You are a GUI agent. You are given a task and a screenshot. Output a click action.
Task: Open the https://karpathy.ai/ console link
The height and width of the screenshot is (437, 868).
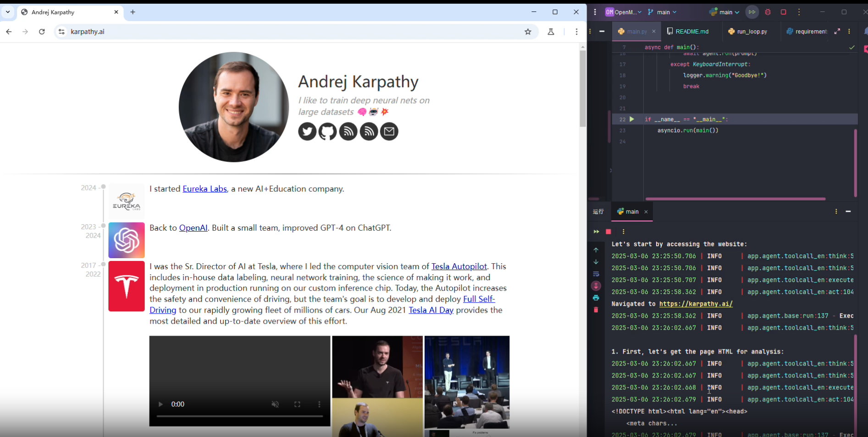point(696,304)
